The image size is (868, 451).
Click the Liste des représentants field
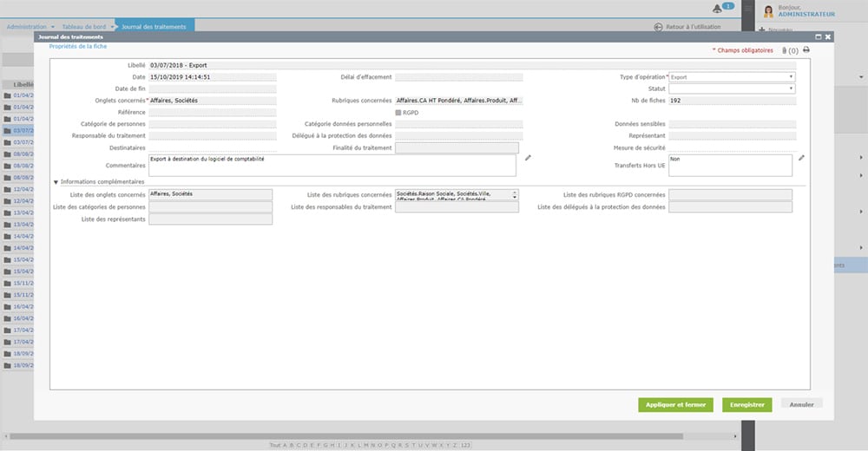pos(210,219)
